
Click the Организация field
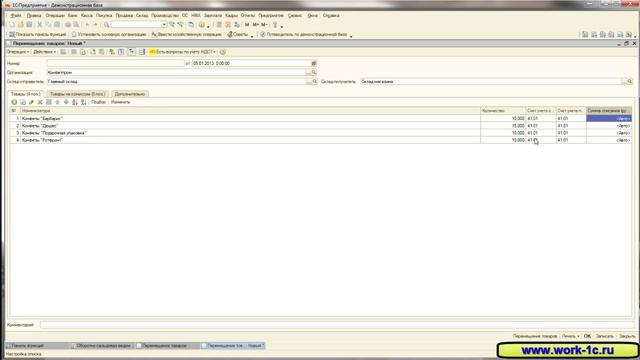[x=176, y=72]
